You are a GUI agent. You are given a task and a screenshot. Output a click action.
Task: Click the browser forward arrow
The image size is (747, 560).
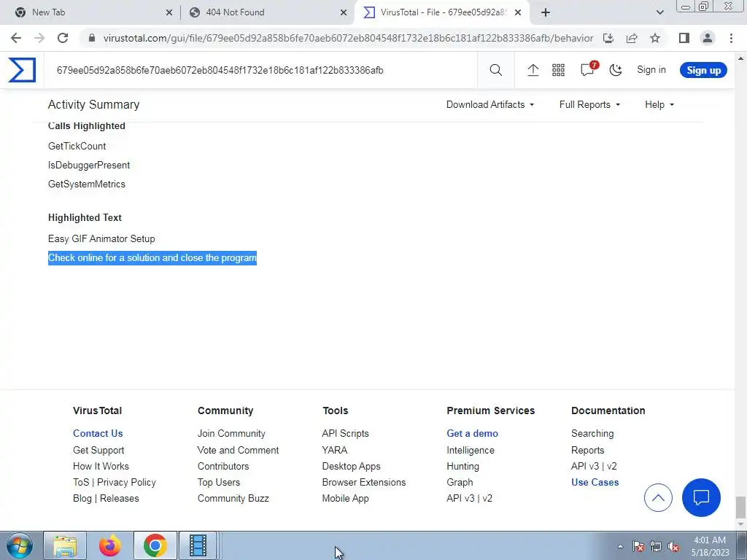pos(39,38)
